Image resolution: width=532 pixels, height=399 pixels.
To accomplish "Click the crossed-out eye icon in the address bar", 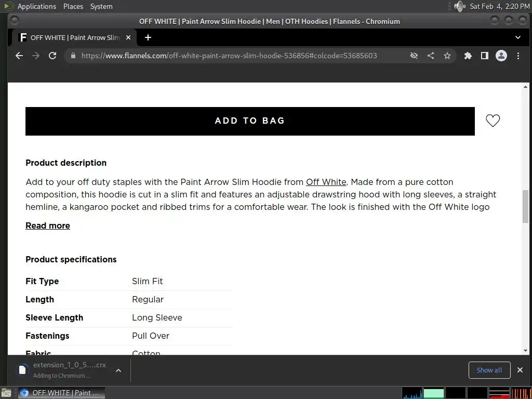I will [414, 56].
